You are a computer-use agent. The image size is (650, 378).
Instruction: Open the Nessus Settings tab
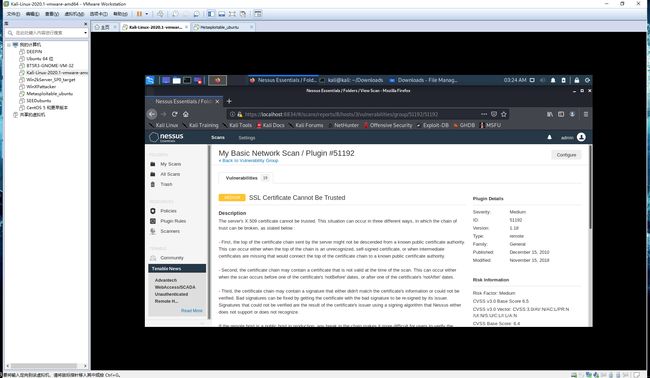coord(247,138)
